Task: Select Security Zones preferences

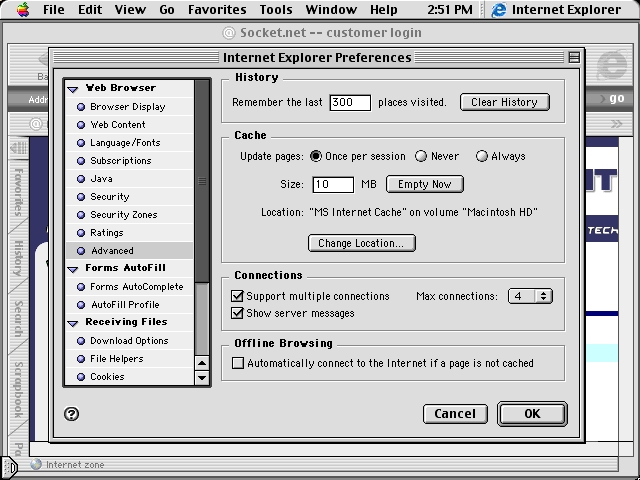Action: [129, 215]
